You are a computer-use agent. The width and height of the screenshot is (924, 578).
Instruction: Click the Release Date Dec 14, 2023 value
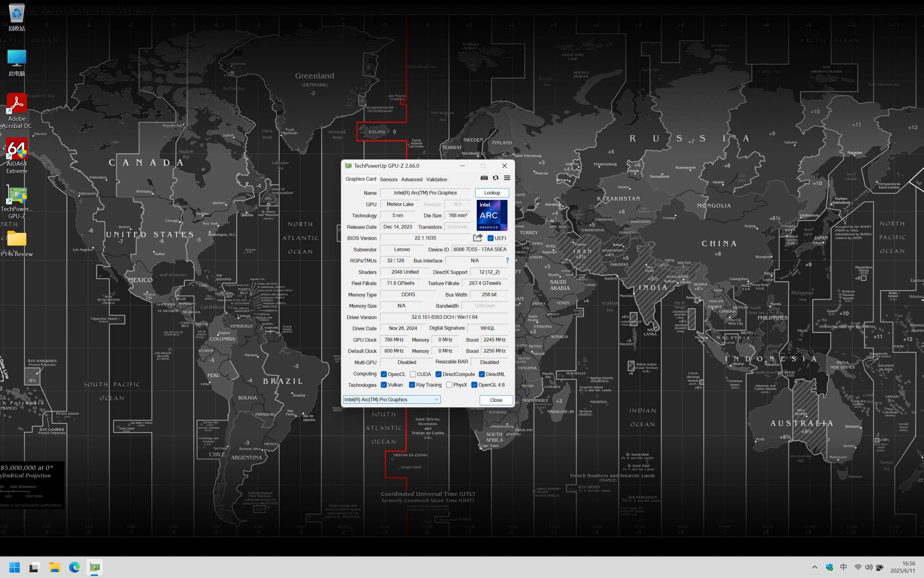pyautogui.click(x=397, y=227)
